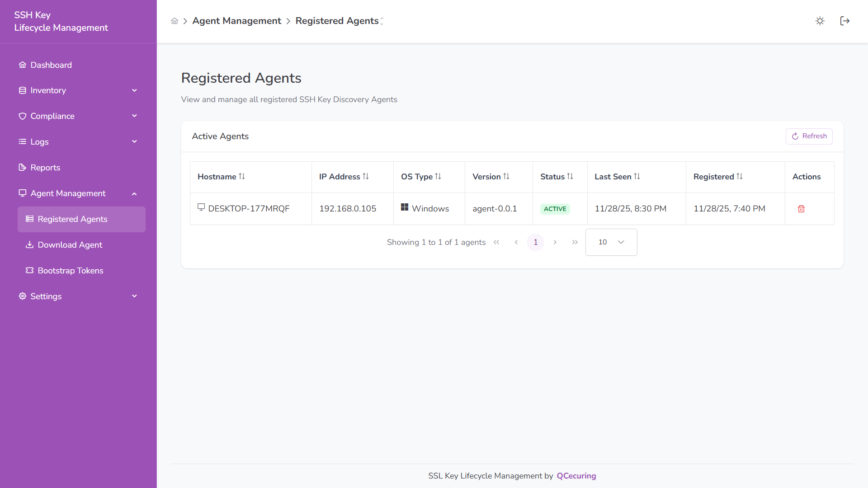The image size is (868, 488).
Task: Open the QCecuring link in the footer
Action: [576, 476]
